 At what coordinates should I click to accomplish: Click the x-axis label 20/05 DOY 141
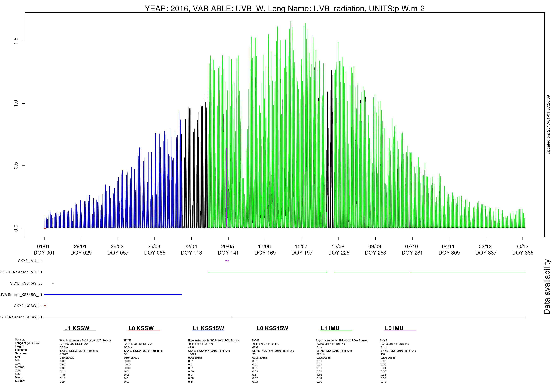pos(228,250)
